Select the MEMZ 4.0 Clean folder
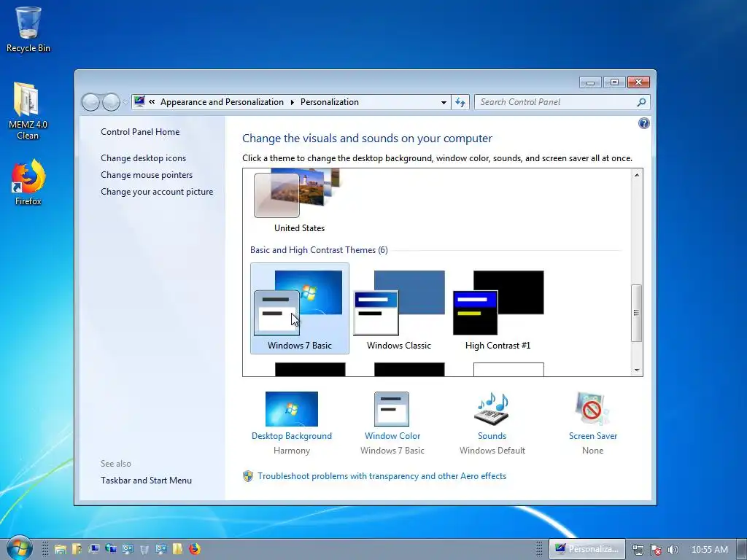The width and height of the screenshot is (747, 560). 28,111
